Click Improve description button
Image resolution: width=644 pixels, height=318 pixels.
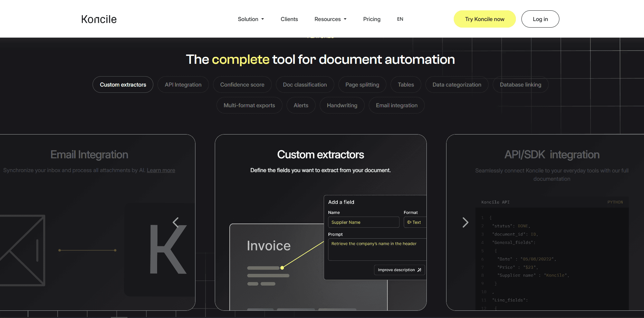click(400, 270)
